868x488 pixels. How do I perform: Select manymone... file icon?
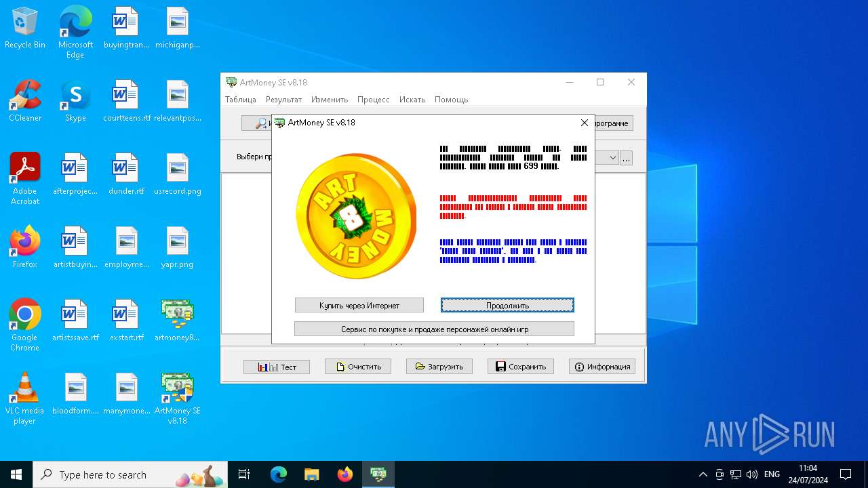[x=126, y=394]
